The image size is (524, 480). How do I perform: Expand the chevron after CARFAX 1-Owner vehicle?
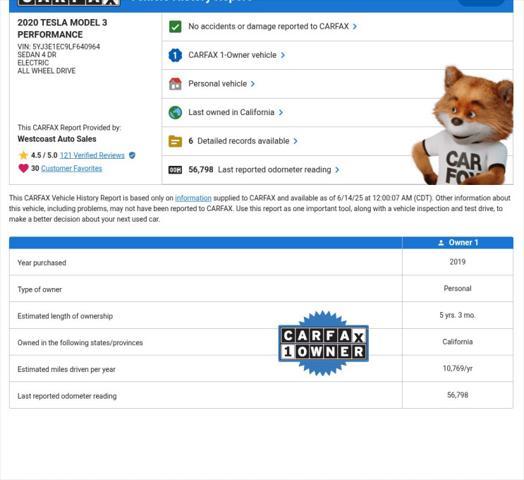coord(283,55)
